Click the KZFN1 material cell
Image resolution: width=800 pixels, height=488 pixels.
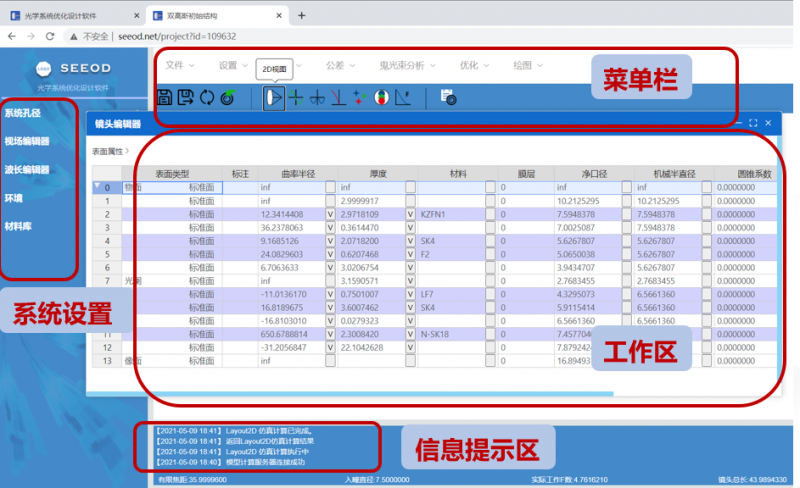(x=446, y=214)
